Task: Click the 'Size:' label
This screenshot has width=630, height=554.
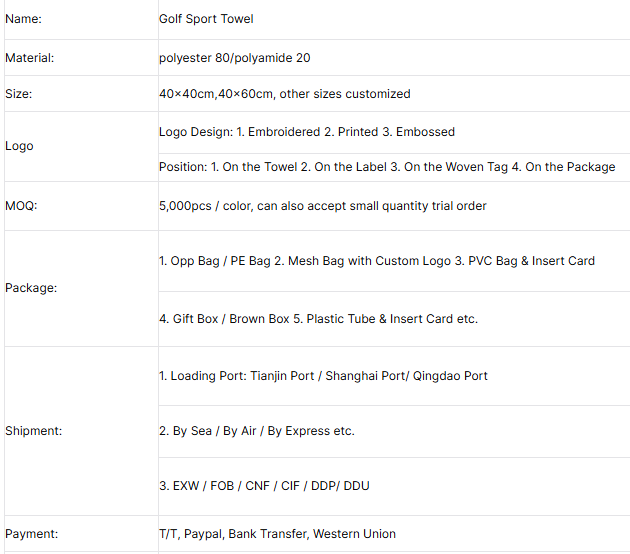Action: pyautogui.click(x=19, y=94)
